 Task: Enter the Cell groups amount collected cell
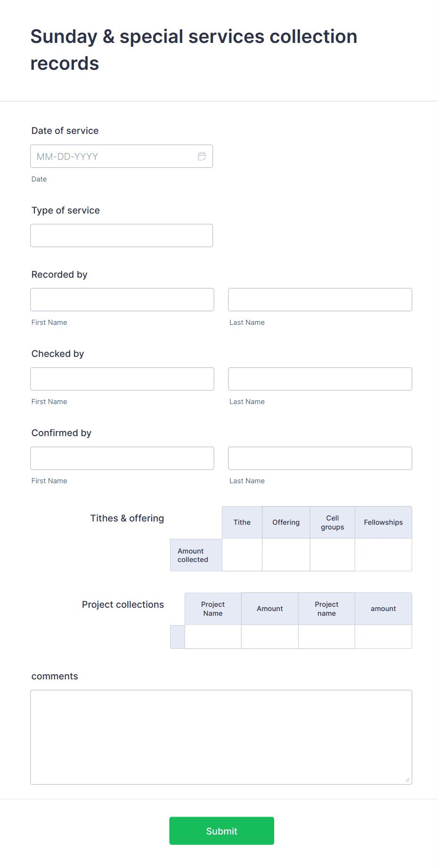coord(332,555)
